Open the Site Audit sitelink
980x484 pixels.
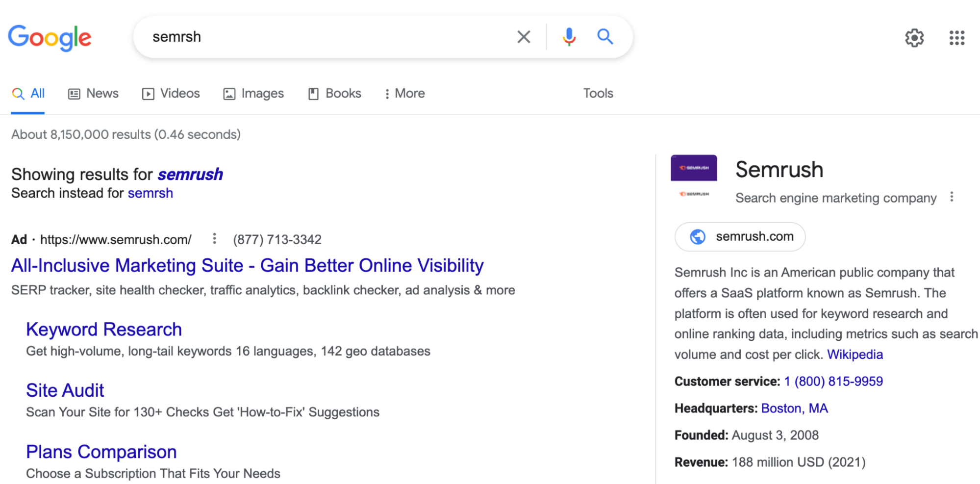tap(65, 390)
